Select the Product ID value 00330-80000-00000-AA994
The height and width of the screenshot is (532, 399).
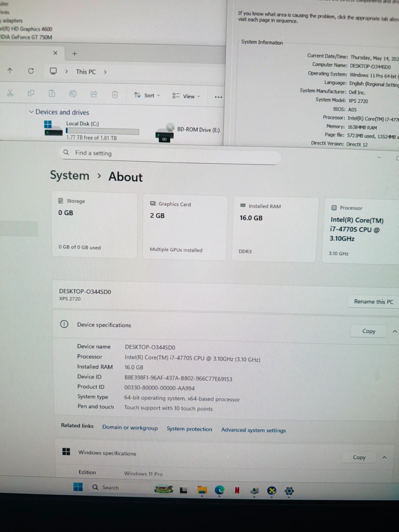coord(159,388)
